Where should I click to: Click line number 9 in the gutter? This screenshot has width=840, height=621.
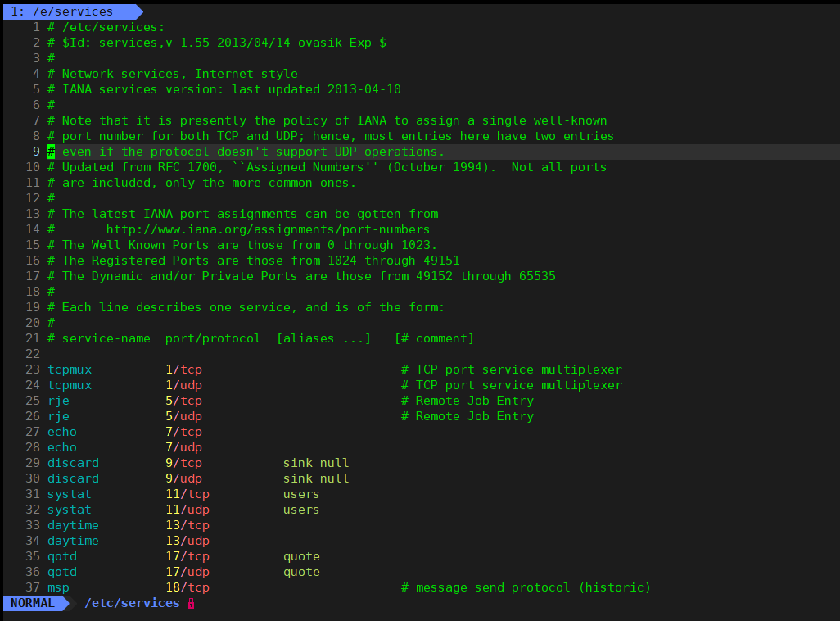coord(36,152)
